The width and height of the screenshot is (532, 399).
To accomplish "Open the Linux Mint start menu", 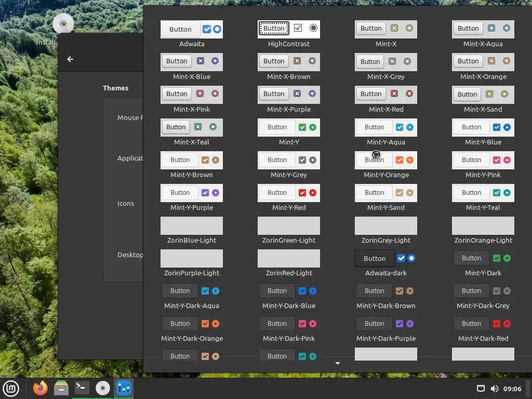I will pos(11,388).
